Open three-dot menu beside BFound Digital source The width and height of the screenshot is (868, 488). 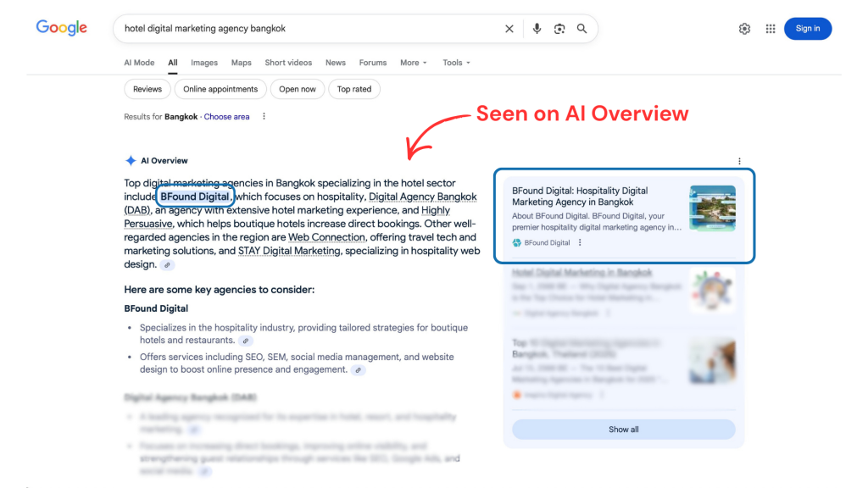[x=580, y=243]
